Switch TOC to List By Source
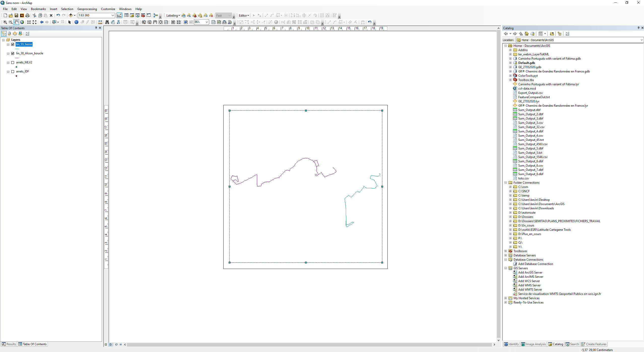Viewport: 644px width, 352px height. coord(9,34)
